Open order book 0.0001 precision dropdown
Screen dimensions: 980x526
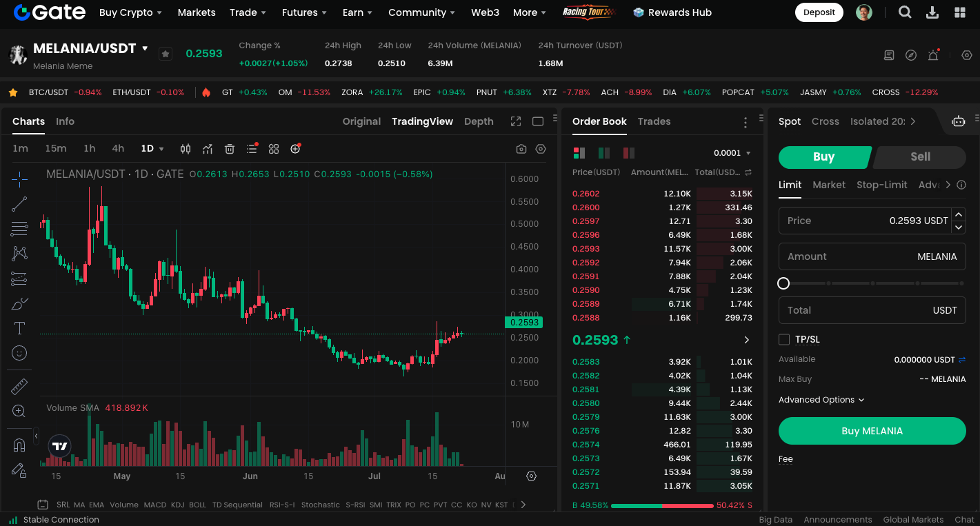pyautogui.click(x=732, y=153)
